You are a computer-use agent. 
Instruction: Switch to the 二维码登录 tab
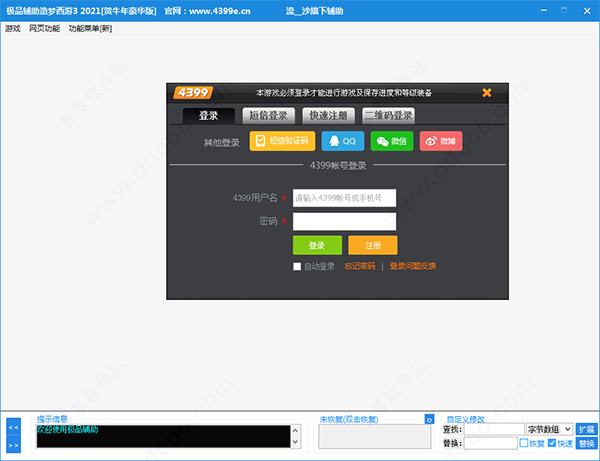388,115
